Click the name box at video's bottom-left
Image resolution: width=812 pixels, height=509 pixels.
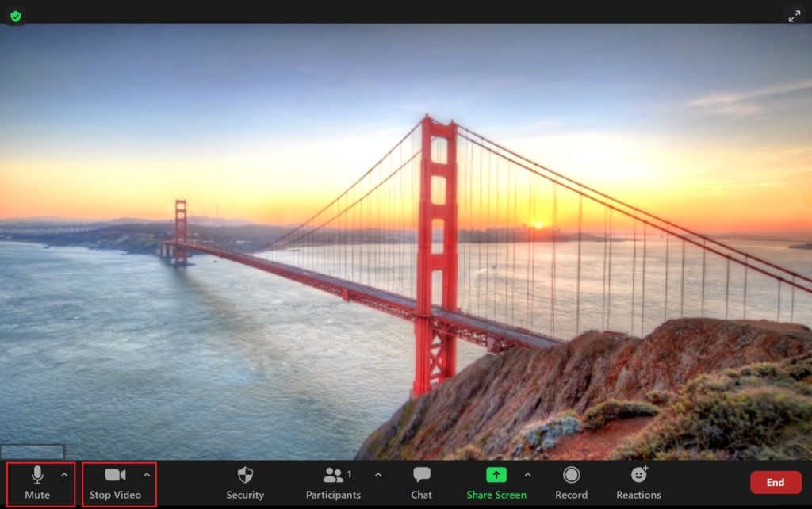point(32,452)
